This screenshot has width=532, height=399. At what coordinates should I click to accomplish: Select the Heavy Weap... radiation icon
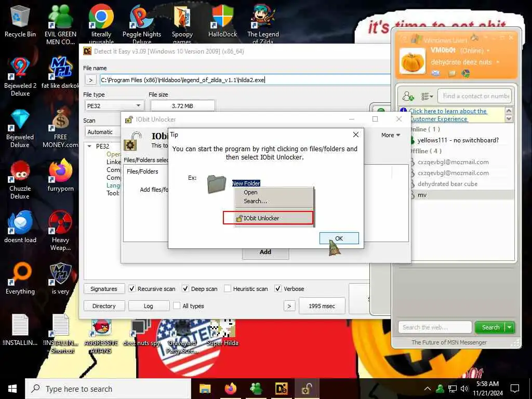click(60, 231)
